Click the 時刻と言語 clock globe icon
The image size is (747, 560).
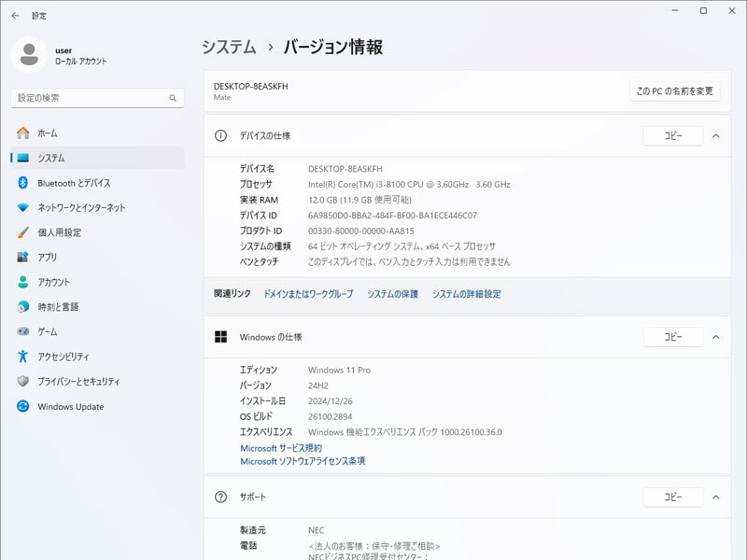pos(22,307)
